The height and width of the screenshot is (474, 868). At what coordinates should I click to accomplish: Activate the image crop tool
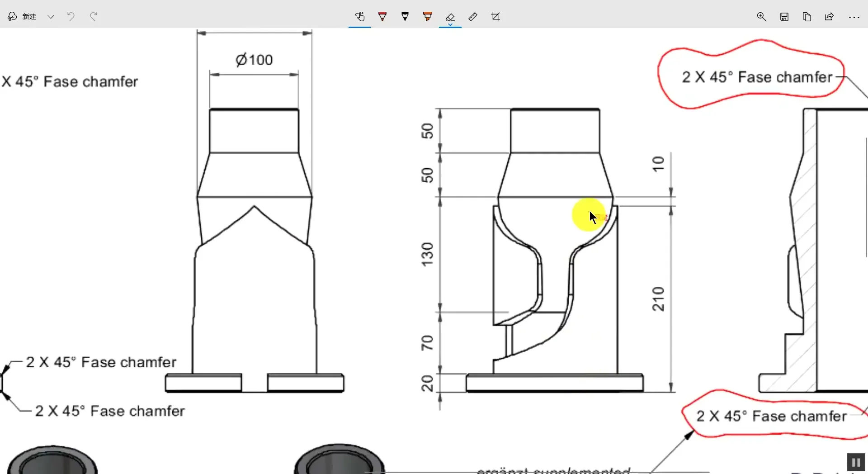click(x=495, y=17)
